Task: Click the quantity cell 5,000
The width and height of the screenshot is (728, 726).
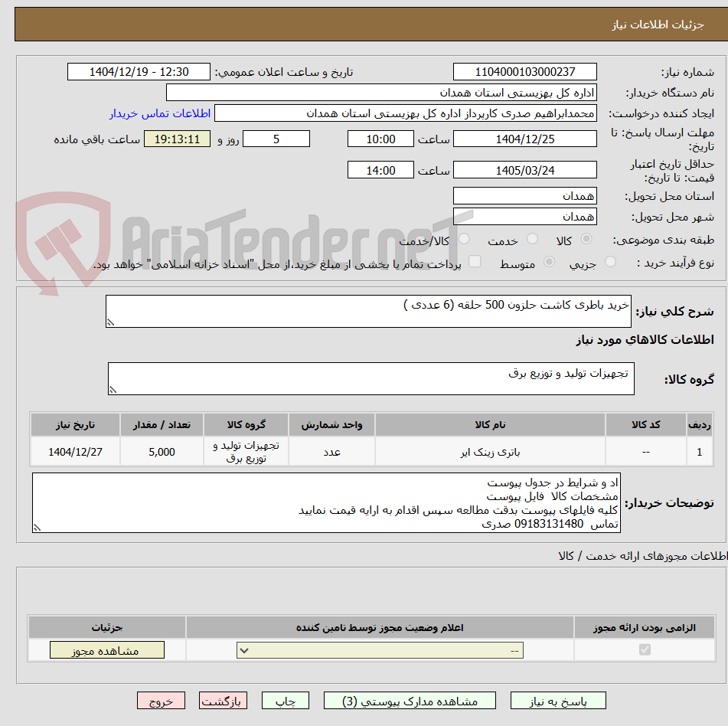Action: point(162,452)
